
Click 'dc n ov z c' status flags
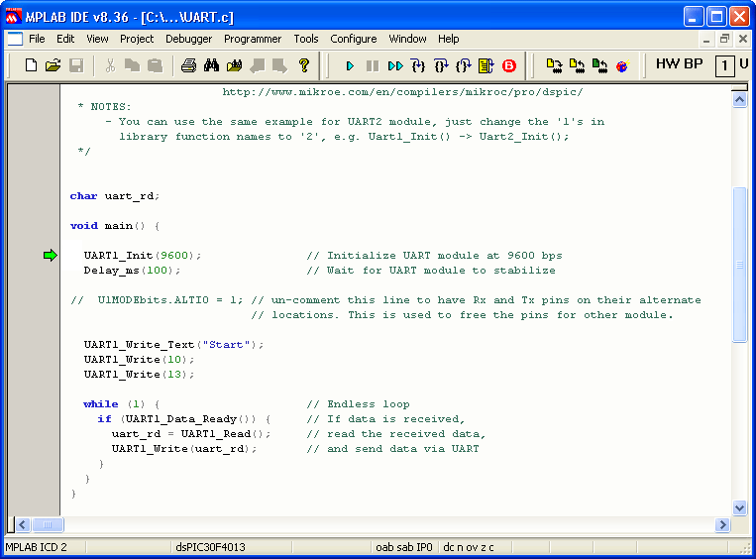tap(468, 547)
